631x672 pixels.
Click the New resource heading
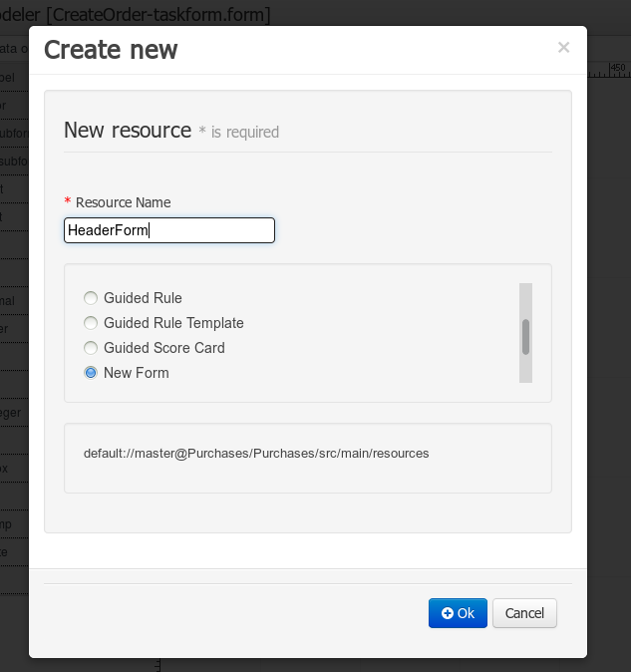(128, 130)
